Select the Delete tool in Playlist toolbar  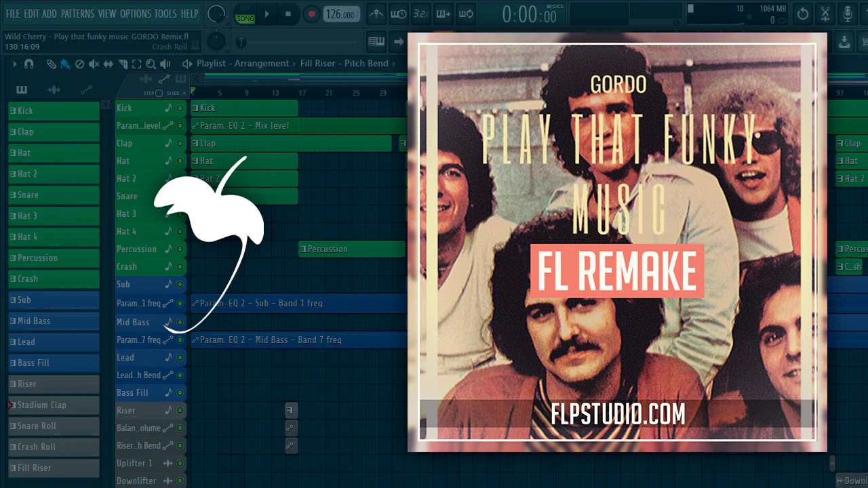[79, 64]
